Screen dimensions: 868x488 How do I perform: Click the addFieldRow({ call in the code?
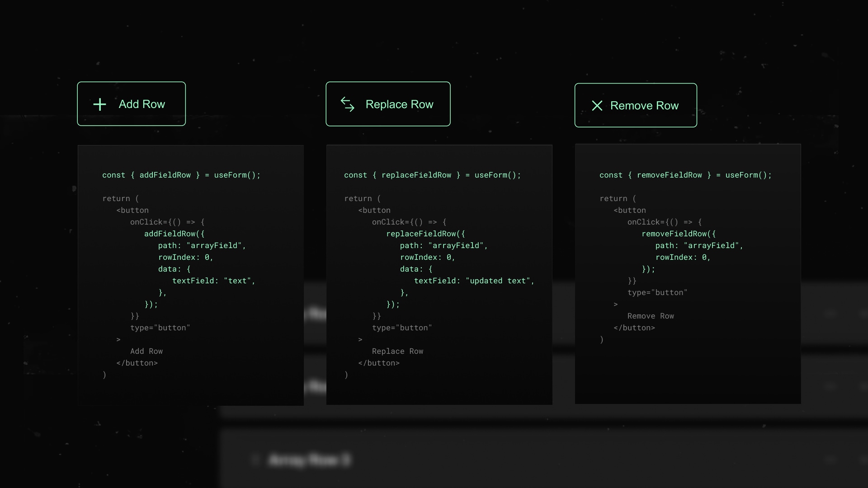[174, 234]
